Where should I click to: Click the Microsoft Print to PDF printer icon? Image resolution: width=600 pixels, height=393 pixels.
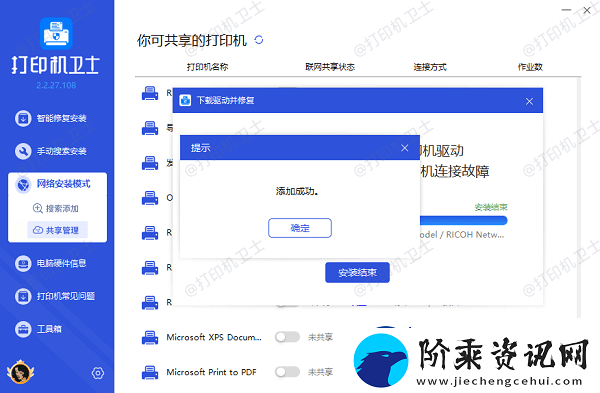(x=150, y=372)
